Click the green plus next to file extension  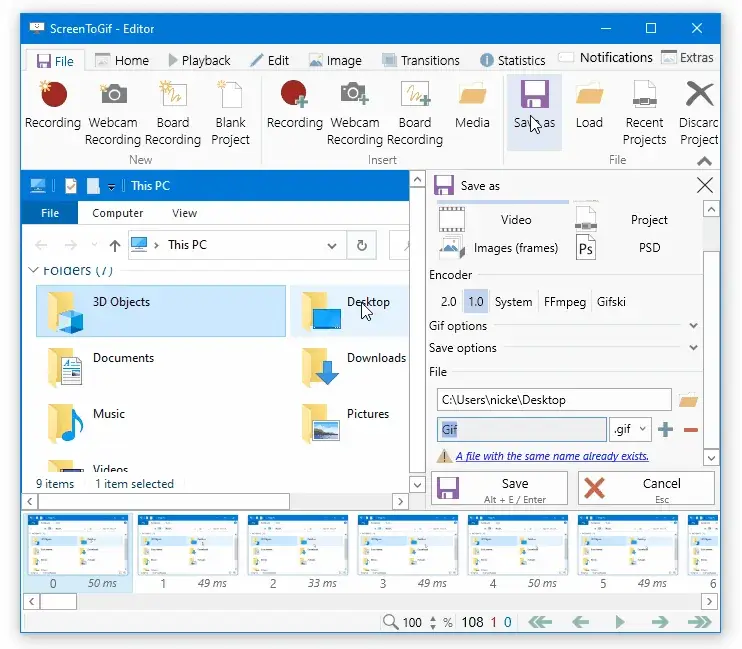665,429
